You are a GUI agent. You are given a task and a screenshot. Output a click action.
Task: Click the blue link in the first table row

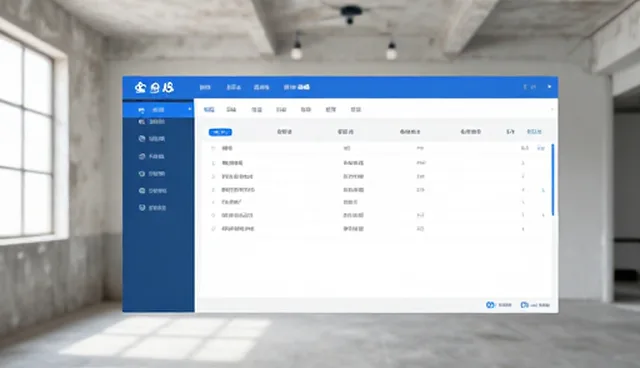tap(540, 148)
